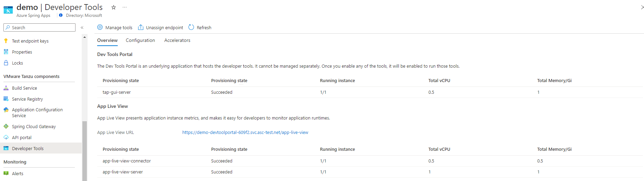Click the sidebar scroll-up arrow

(84, 37)
